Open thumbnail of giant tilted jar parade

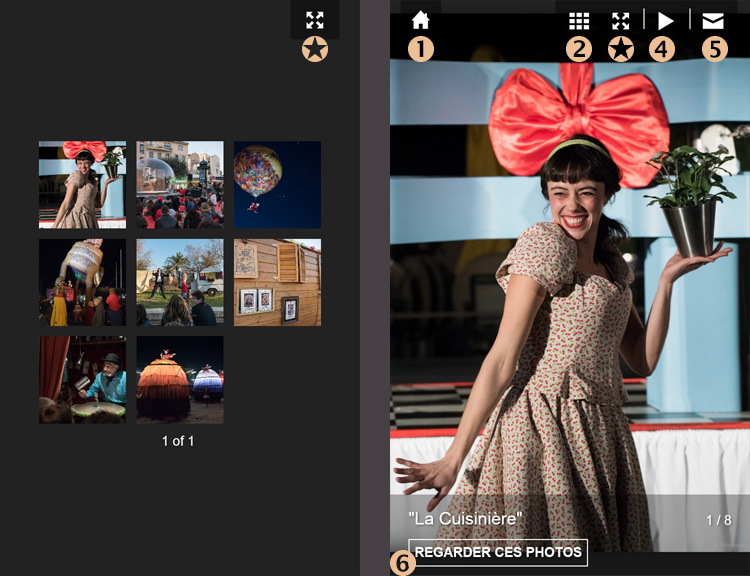82,282
